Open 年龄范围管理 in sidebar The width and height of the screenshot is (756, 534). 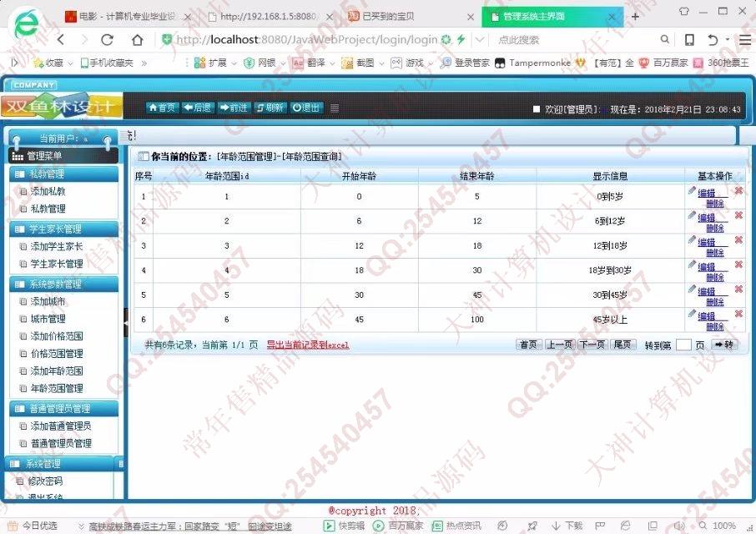pos(57,389)
